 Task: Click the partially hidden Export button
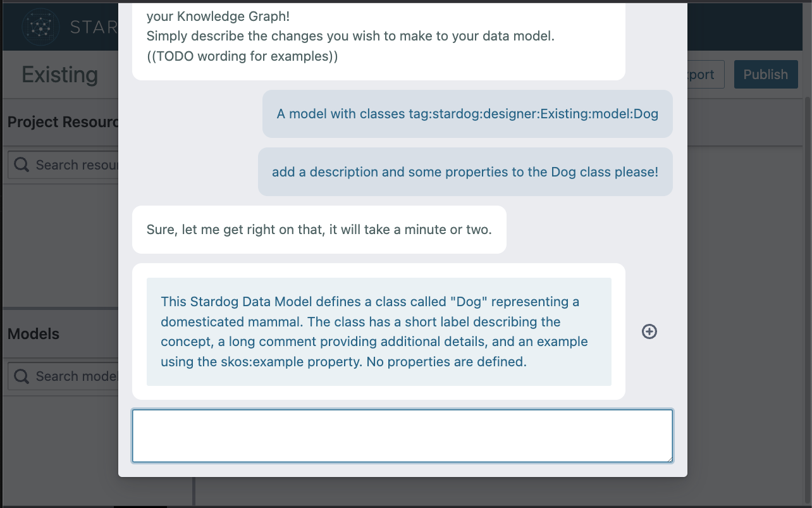pyautogui.click(x=702, y=75)
